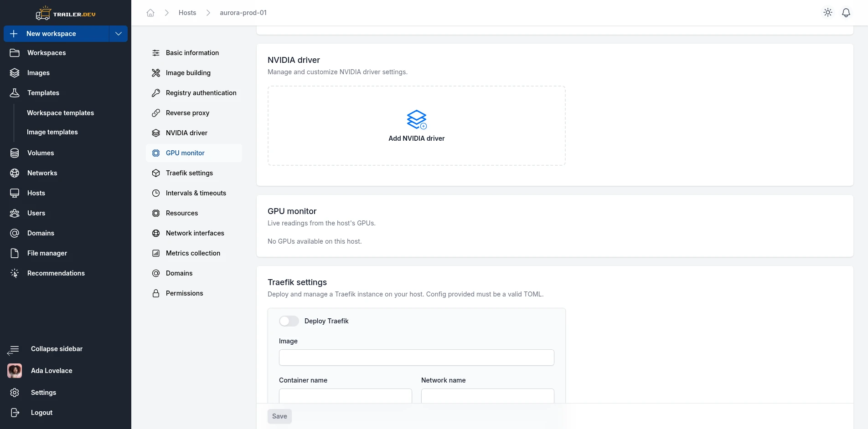
Task: Click the Recommendations sparkle cursor icon
Action: point(15,273)
